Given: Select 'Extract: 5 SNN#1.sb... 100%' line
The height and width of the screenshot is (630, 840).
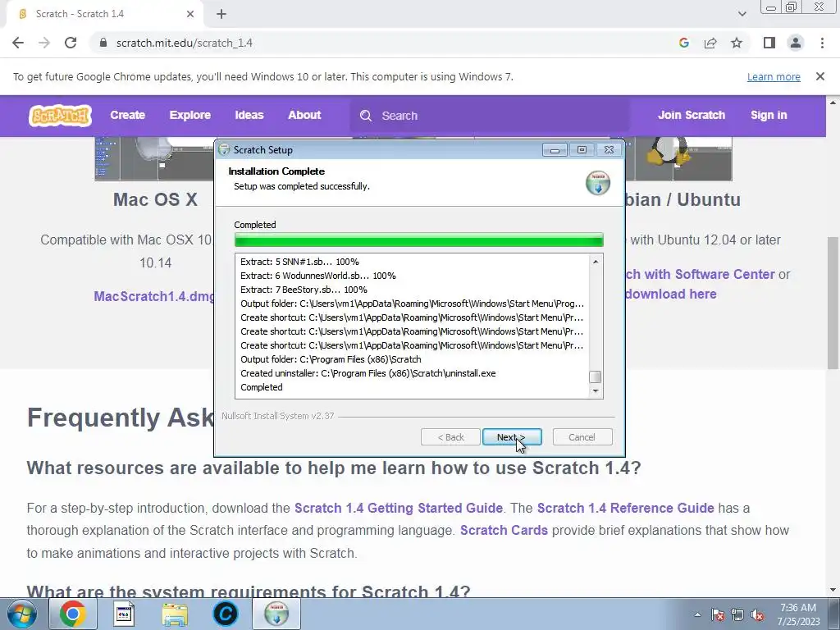Looking at the screenshot, I should pyautogui.click(x=299, y=262).
